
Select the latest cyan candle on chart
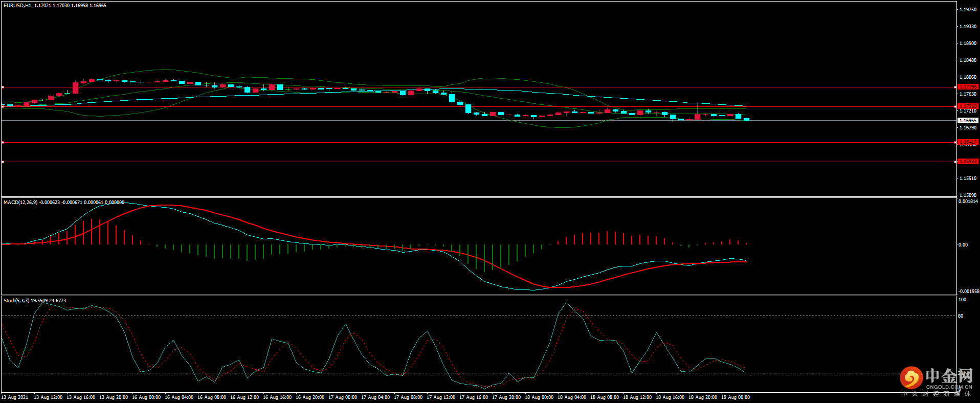[746, 119]
